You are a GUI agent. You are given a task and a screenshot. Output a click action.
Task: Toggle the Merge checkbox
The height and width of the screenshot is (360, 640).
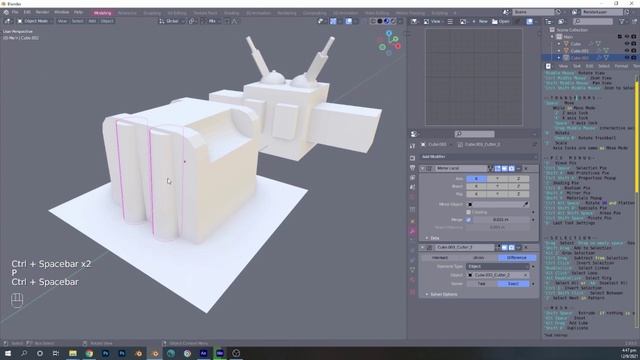click(x=469, y=220)
